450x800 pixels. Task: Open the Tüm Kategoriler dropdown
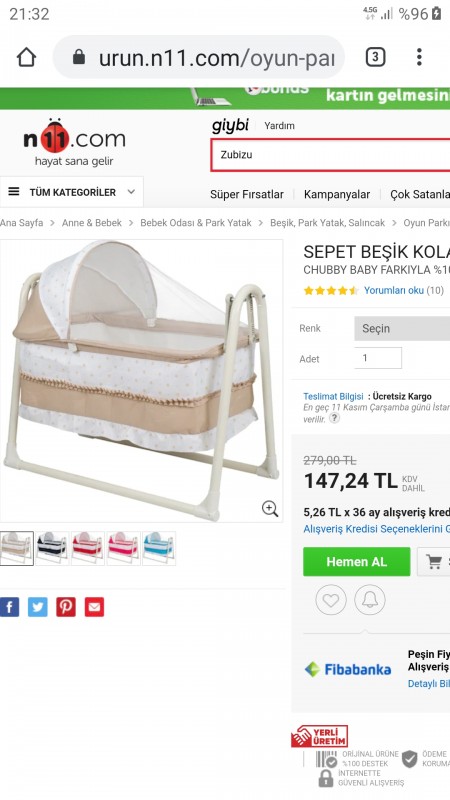pos(71,192)
